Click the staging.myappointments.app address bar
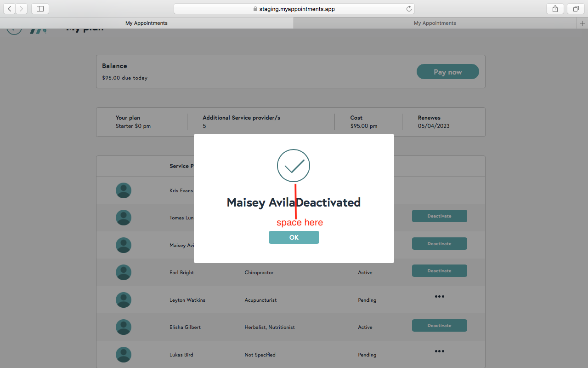Viewport: 588px width, 368px height. [294, 9]
